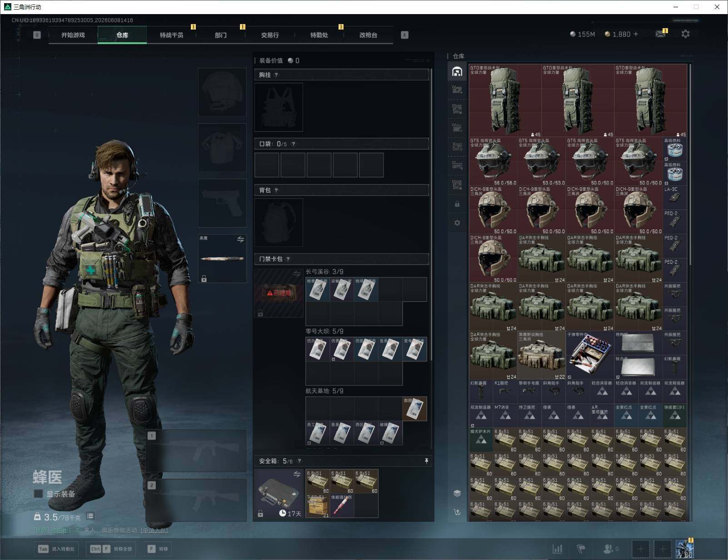Open the 特战干员 tab
Screen dimensions: 728x560
pyautogui.click(x=171, y=35)
